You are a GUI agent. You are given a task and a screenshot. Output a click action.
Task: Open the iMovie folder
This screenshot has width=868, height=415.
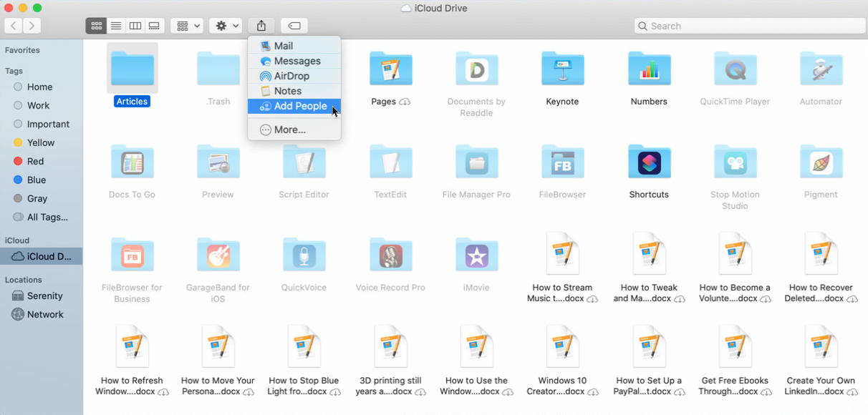[x=476, y=255]
